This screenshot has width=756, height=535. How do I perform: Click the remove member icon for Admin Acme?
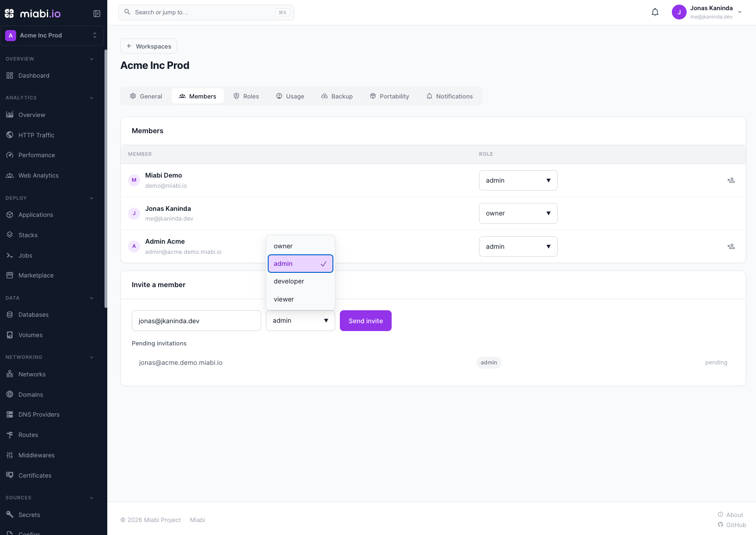tap(731, 246)
